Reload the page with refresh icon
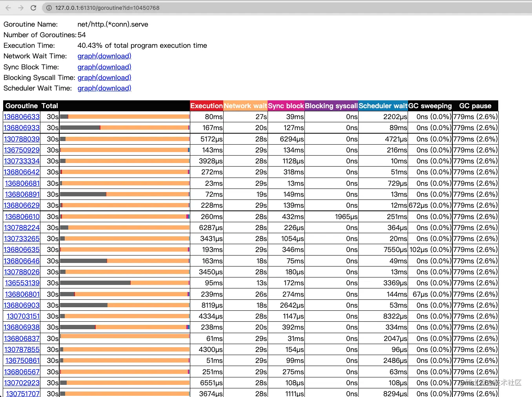The width and height of the screenshot is (532, 397). pyautogui.click(x=33, y=8)
